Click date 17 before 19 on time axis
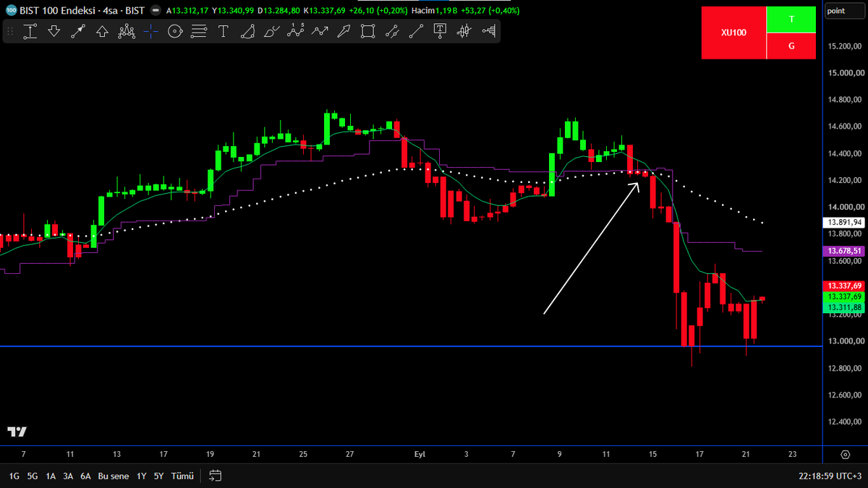 tap(163, 454)
